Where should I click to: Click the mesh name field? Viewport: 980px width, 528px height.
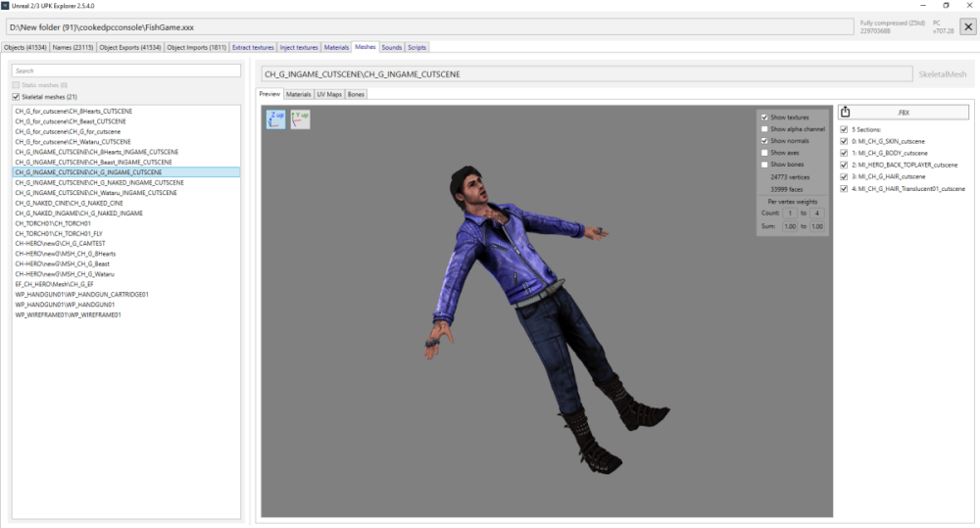click(586, 73)
